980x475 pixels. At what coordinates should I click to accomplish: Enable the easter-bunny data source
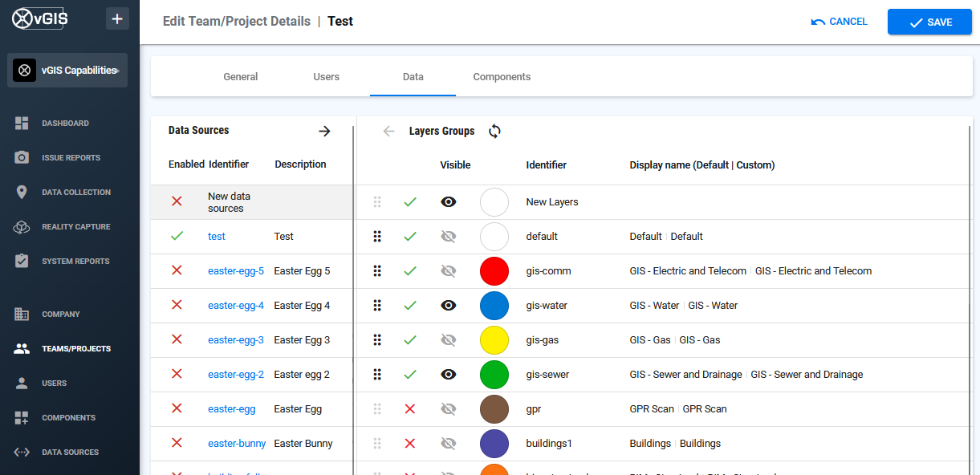pos(177,443)
